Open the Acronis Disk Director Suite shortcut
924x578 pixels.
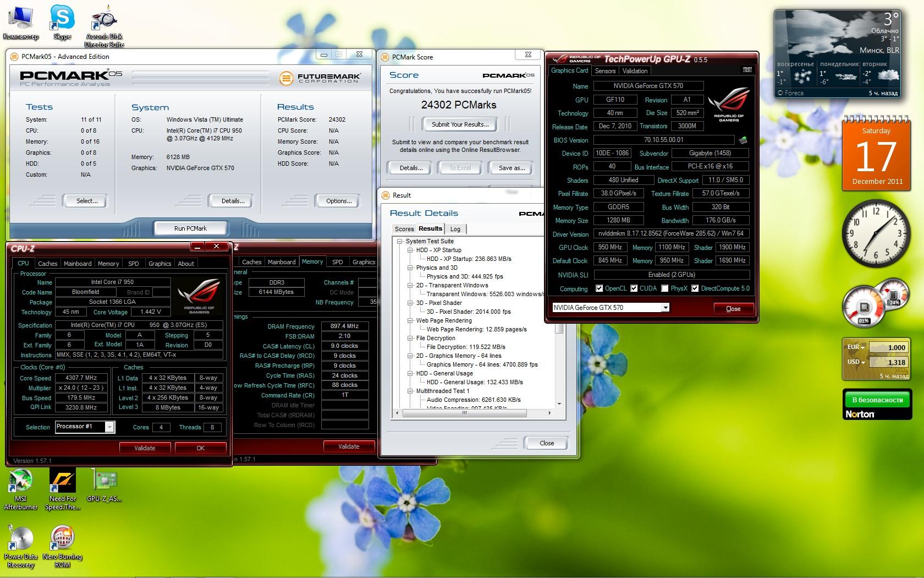pos(104,26)
